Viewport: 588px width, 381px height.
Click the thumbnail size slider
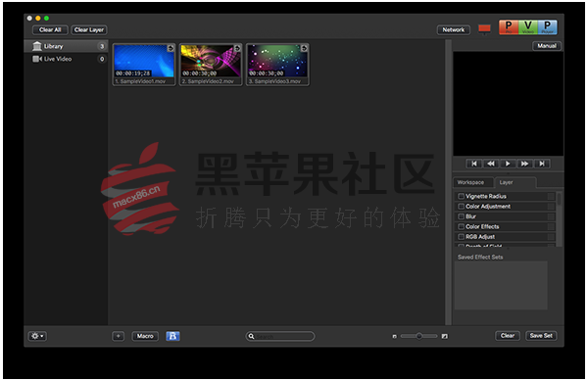(418, 336)
